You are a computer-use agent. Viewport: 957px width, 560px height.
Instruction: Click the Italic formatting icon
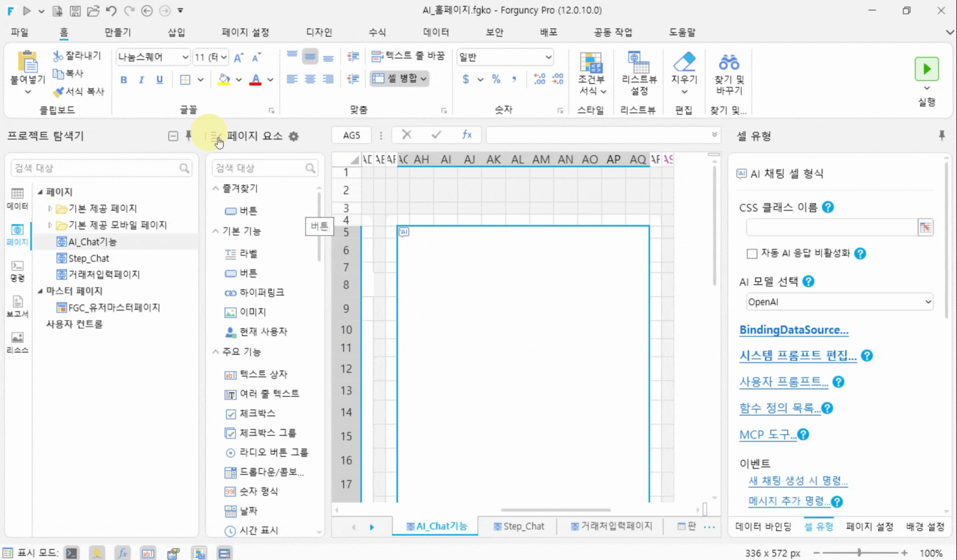pyautogui.click(x=141, y=80)
